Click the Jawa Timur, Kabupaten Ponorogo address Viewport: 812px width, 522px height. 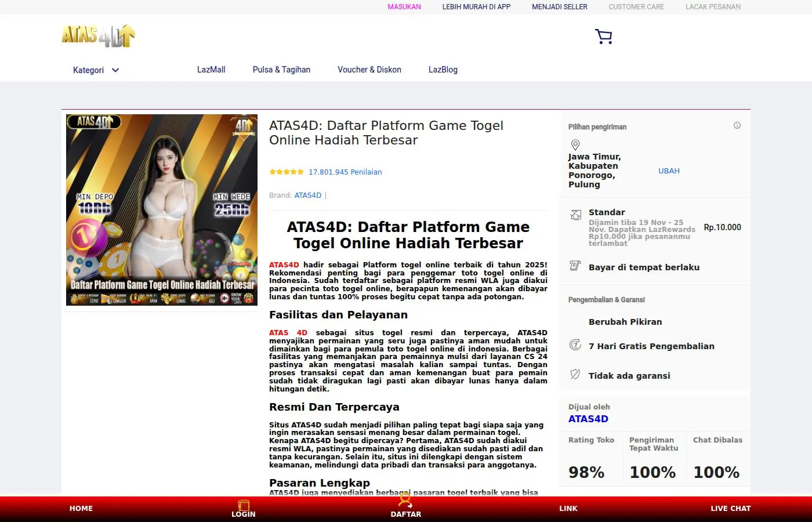pos(594,171)
